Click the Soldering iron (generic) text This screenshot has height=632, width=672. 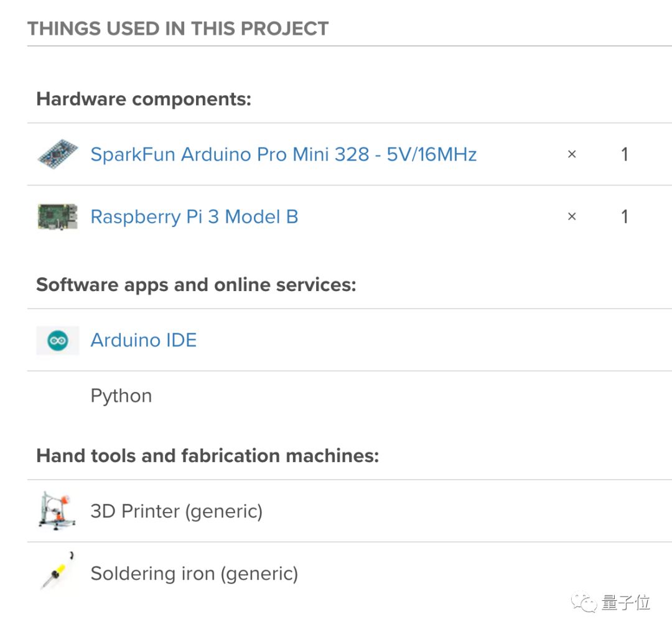pyautogui.click(x=194, y=574)
